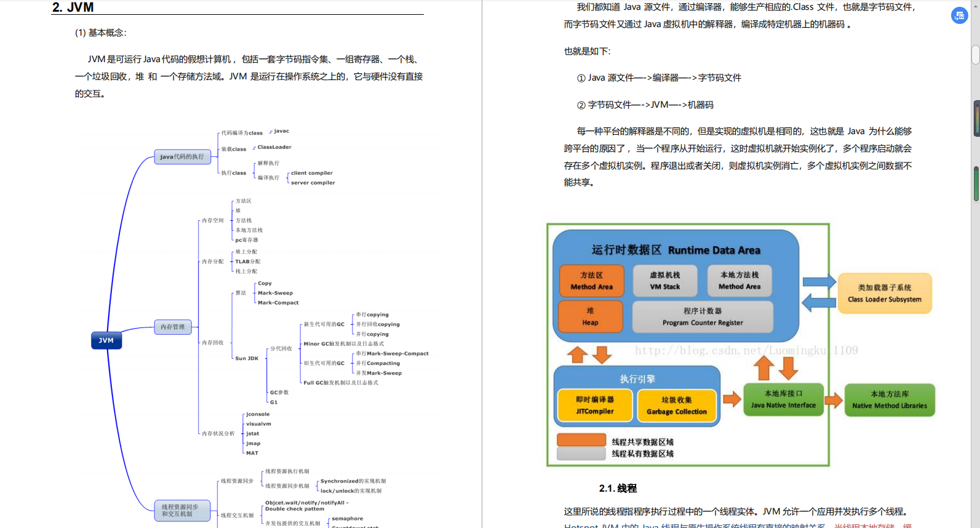Click the 'jconsole' tool leaf
Screen dimensions: 980x528
[x=258, y=414]
